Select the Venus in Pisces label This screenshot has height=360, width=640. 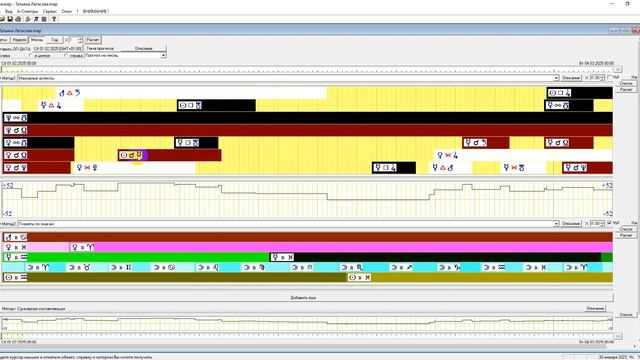pos(16,247)
